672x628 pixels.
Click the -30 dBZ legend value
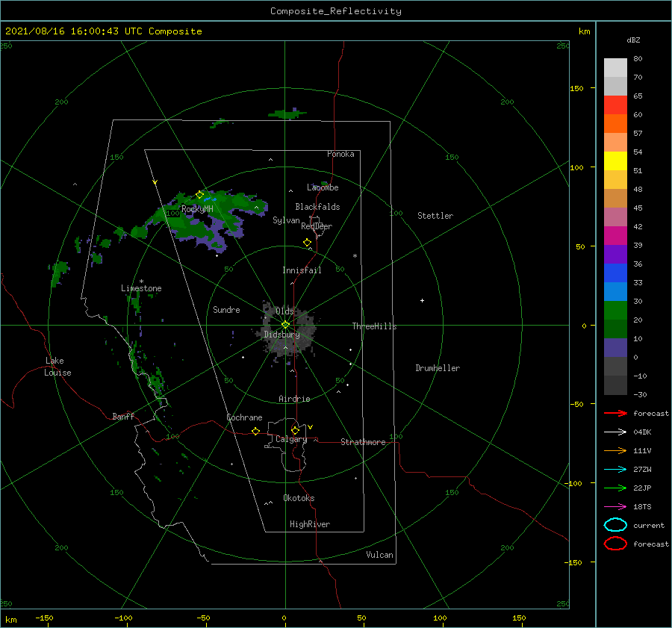point(640,394)
